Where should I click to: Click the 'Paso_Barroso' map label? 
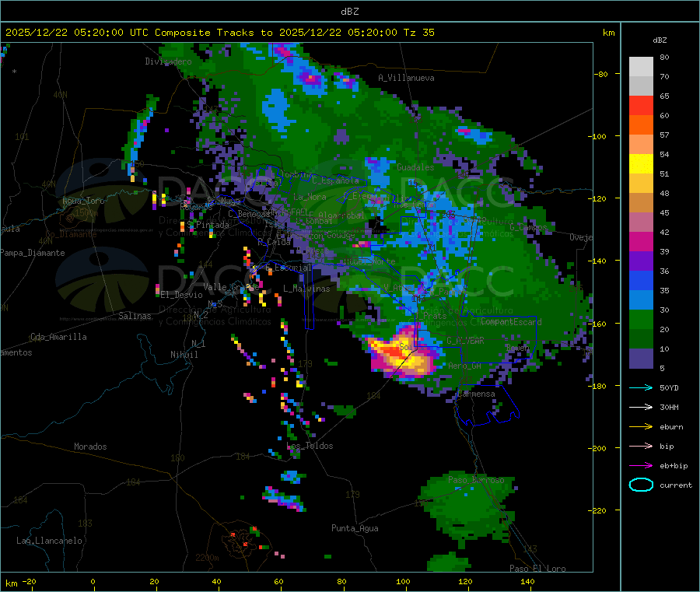point(476,480)
